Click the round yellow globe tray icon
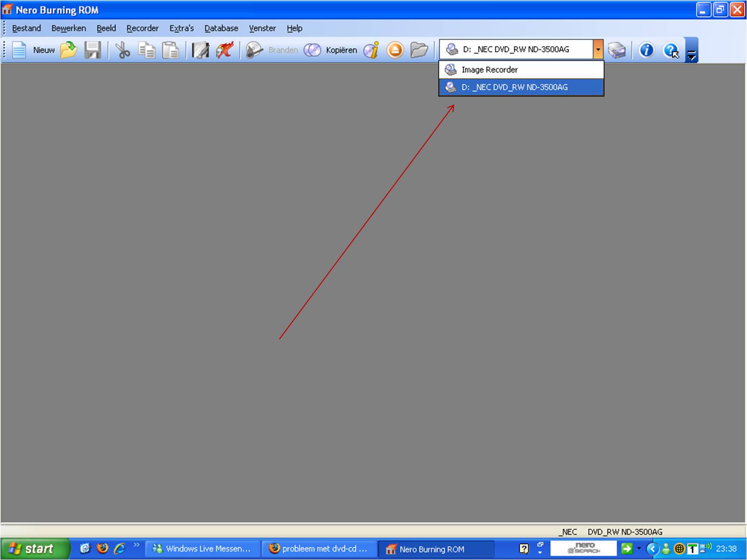747x560 pixels. coord(679,549)
